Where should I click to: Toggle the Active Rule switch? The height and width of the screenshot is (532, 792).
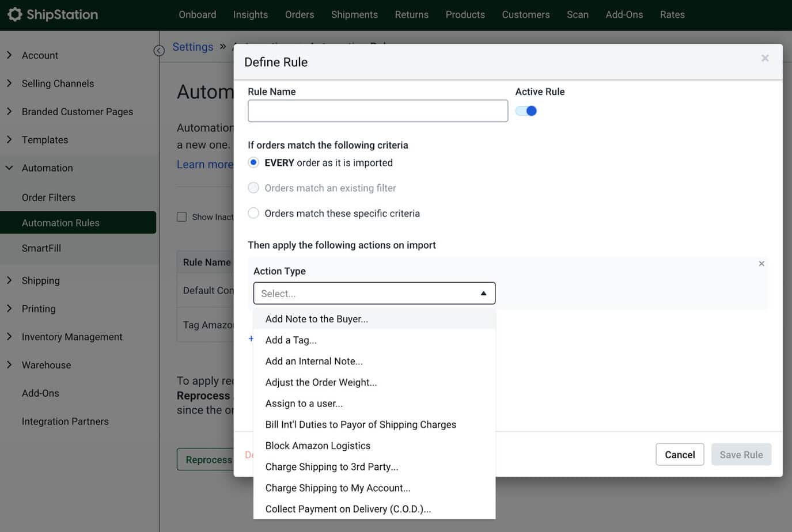tap(526, 111)
